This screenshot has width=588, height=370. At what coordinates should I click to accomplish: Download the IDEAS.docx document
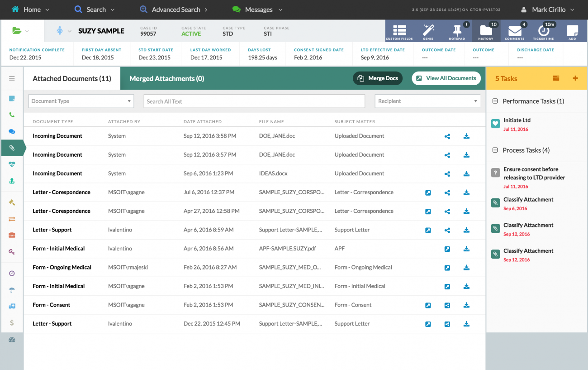pyautogui.click(x=466, y=173)
